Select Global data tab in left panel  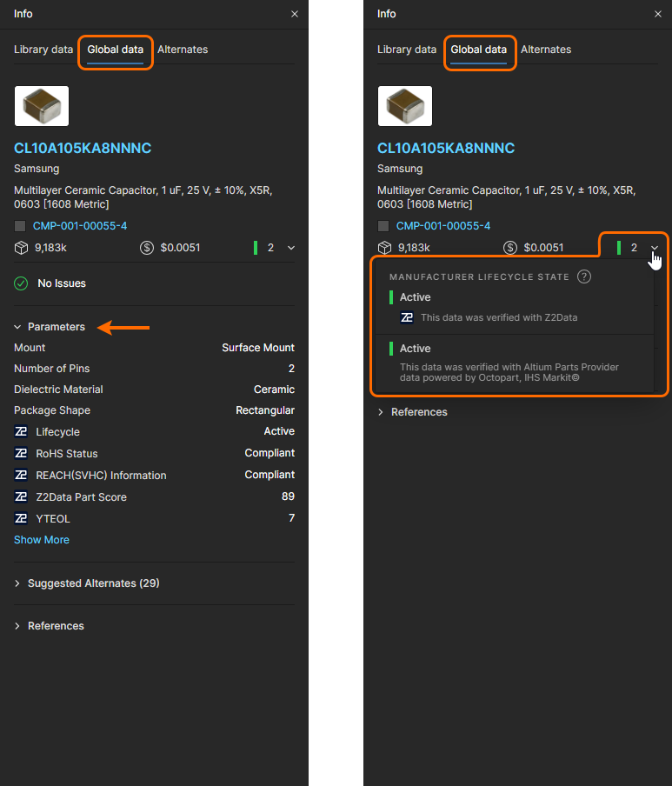[116, 50]
